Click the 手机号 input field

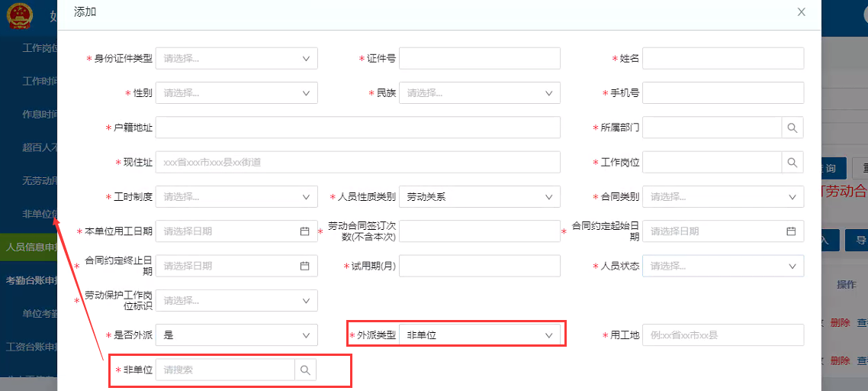pyautogui.click(x=723, y=93)
